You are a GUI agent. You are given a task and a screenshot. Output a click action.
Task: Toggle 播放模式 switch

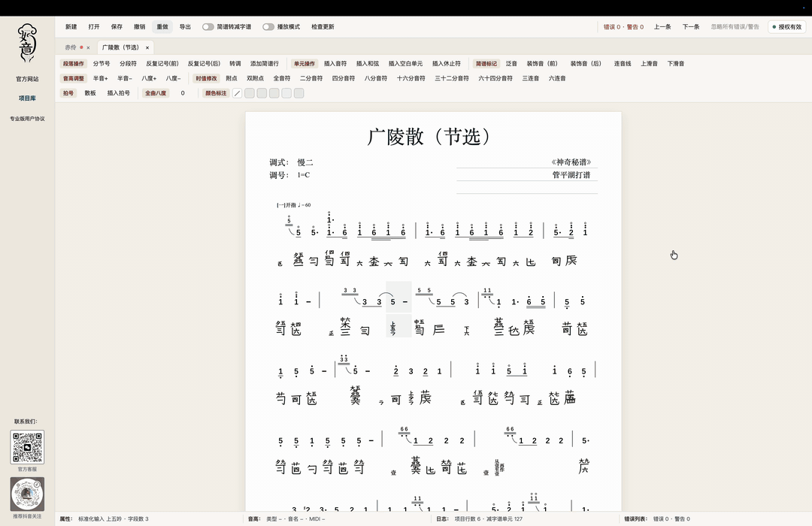(x=268, y=27)
